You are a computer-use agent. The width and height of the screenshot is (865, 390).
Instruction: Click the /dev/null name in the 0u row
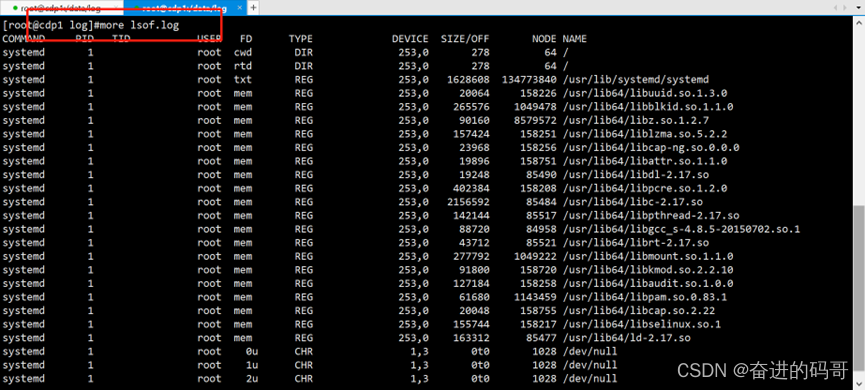click(590, 351)
